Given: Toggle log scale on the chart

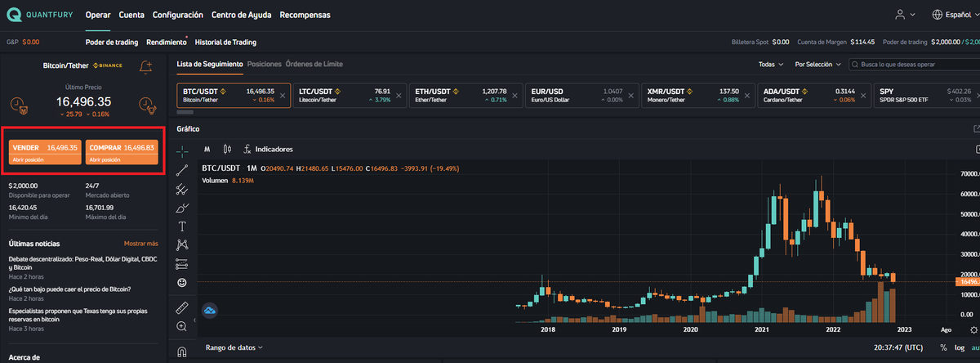Looking at the screenshot, I should pyautogui.click(x=958, y=347).
